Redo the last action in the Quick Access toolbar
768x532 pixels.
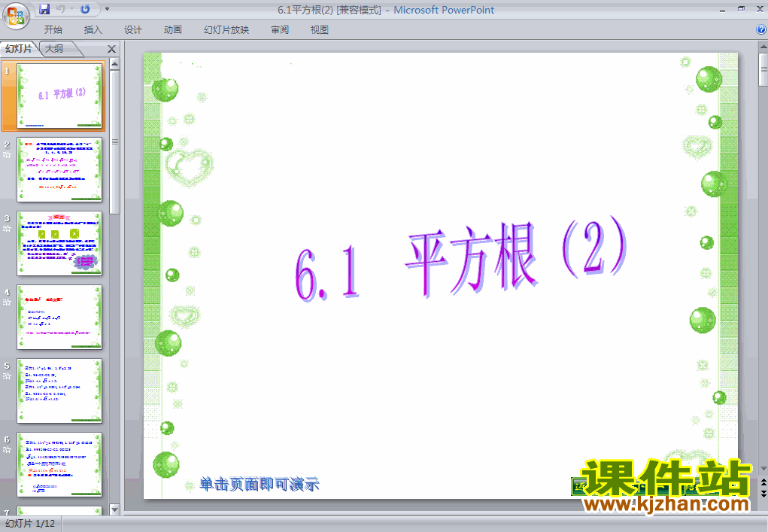tap(85, 9)
